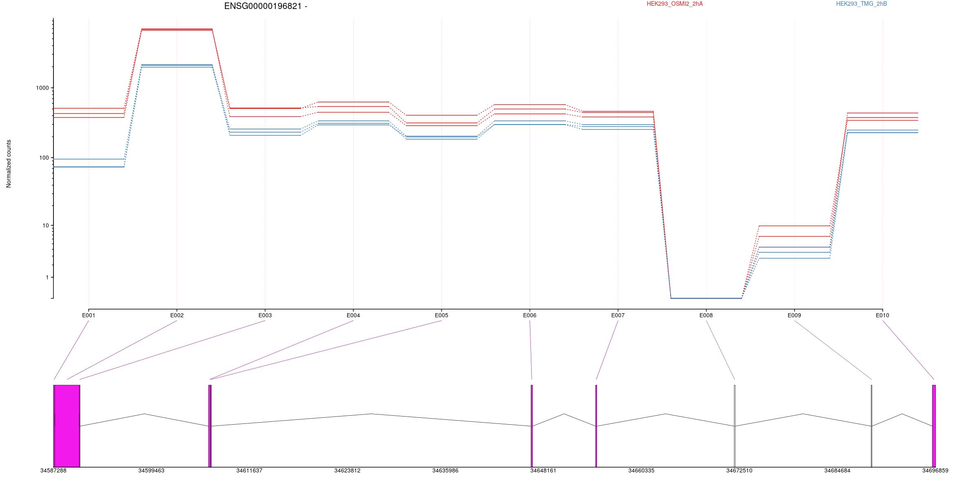Click exon label E001
This screenshot has height=490, width=980.
[x=89, y=315]
